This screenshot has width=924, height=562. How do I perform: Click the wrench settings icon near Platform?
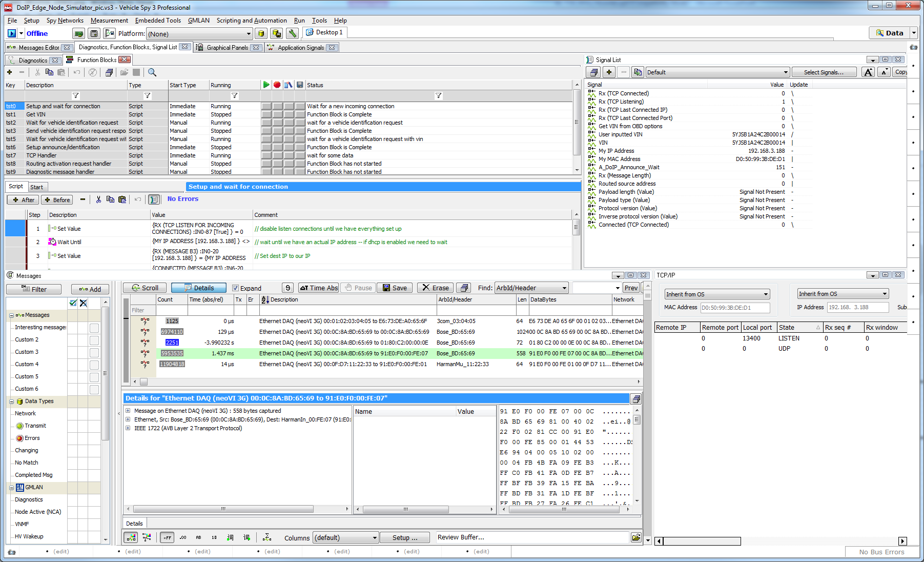pyautogui.click(x=292, y=34)
